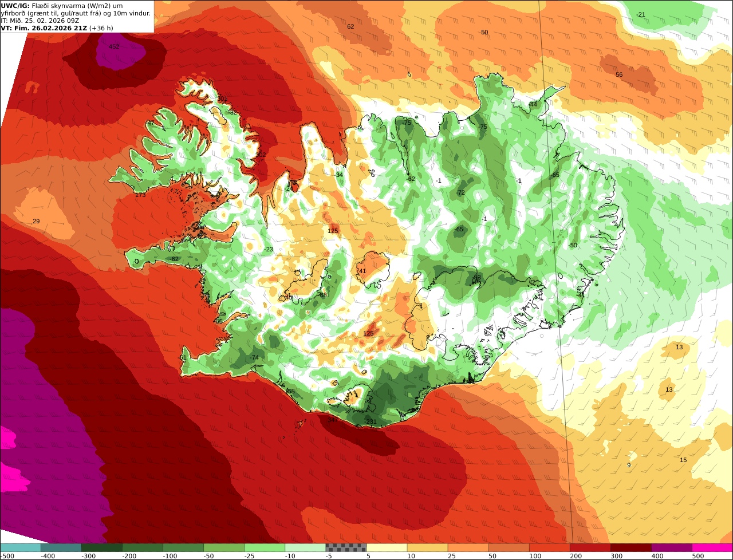The image size is (733, 560).
Task: Click the title line 'UWC/IG: Flæði skynvarma (W/m2) um'
Action: [x=62, y=6]
